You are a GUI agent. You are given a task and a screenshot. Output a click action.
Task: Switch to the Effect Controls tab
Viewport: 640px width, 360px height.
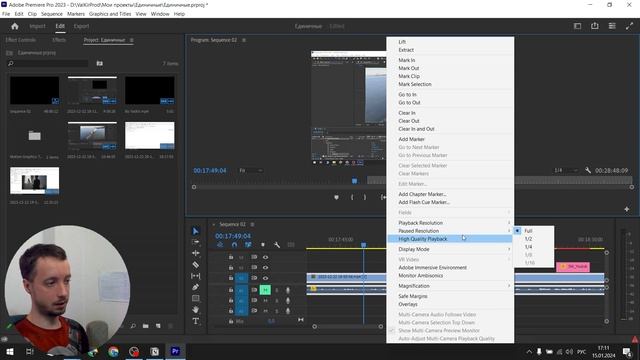[x=21, y=40]
